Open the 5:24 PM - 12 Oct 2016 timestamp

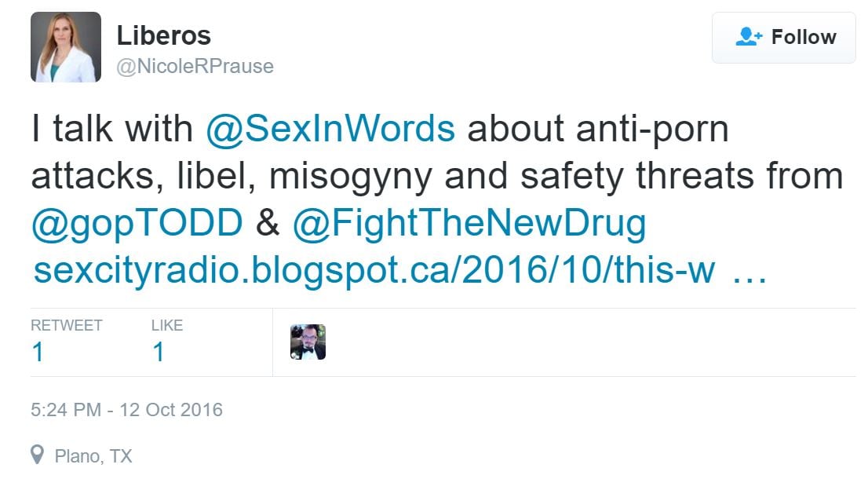pos(126,409)
